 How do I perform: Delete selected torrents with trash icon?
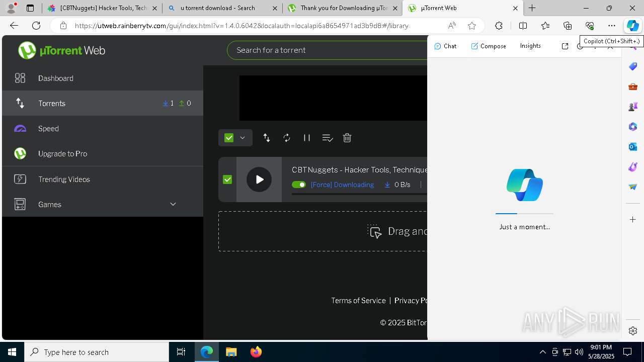click(347, 138)
